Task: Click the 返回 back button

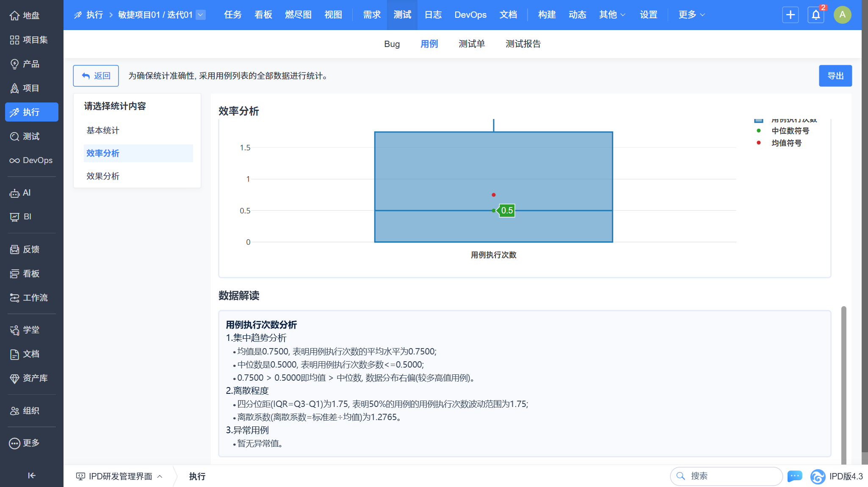Action: pyautogui.click(x=96, y=76)
